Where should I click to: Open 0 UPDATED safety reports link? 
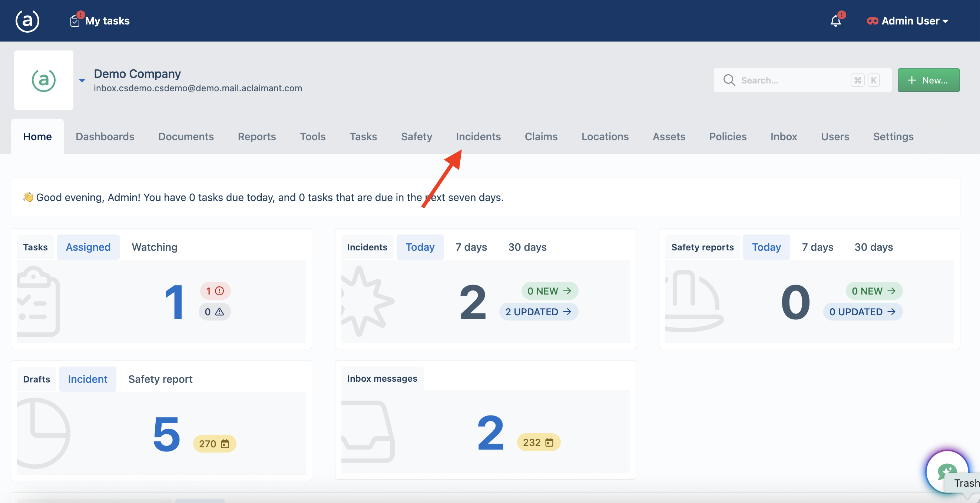[x=863, y=312]
